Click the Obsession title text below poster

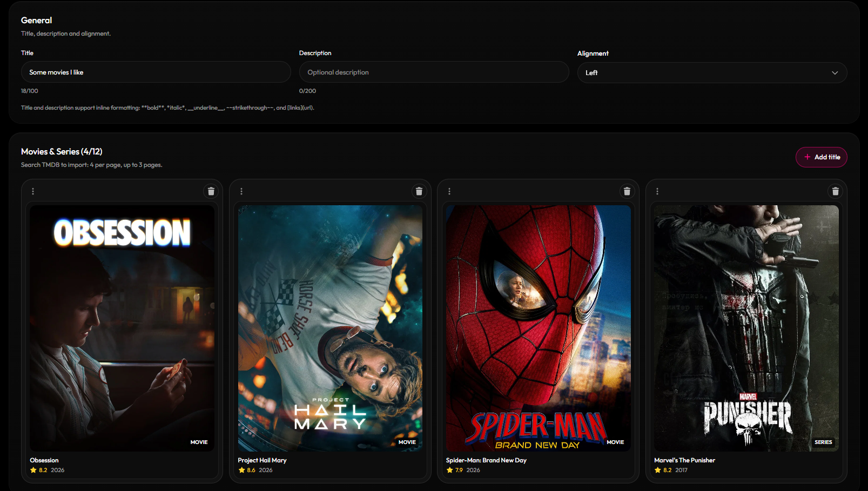[x=44, y=460]
